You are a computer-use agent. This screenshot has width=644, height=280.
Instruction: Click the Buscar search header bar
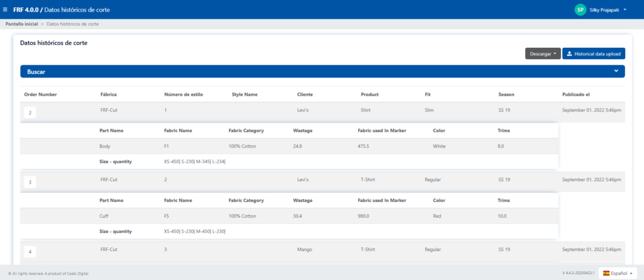point(314,72)
